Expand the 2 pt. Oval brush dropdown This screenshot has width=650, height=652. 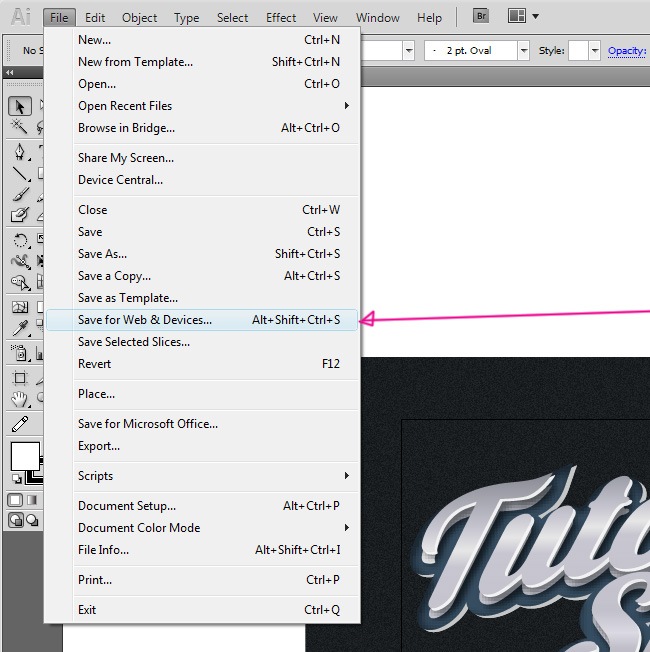(523, 51)
